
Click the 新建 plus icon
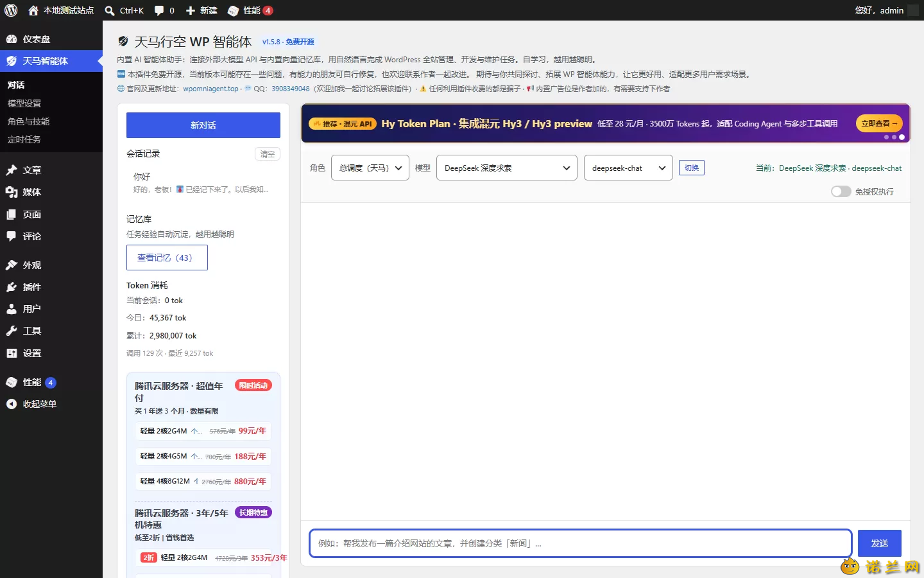point(191,10)
